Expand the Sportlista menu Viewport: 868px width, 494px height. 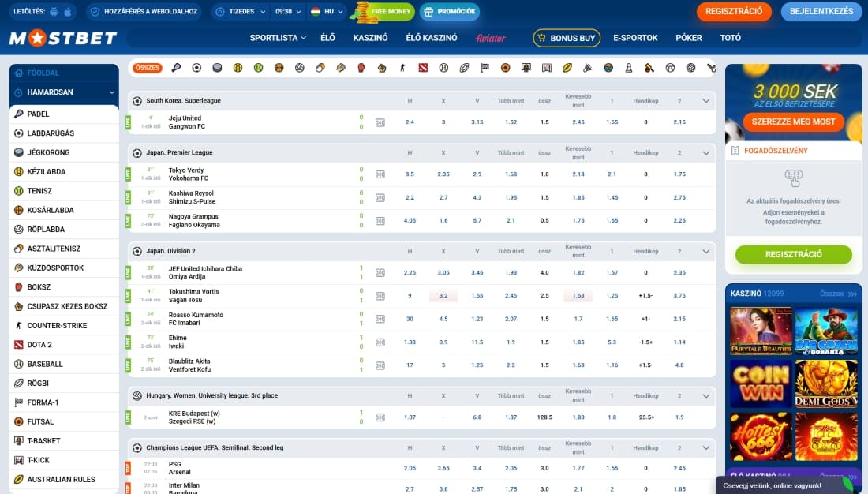(278, 38)
